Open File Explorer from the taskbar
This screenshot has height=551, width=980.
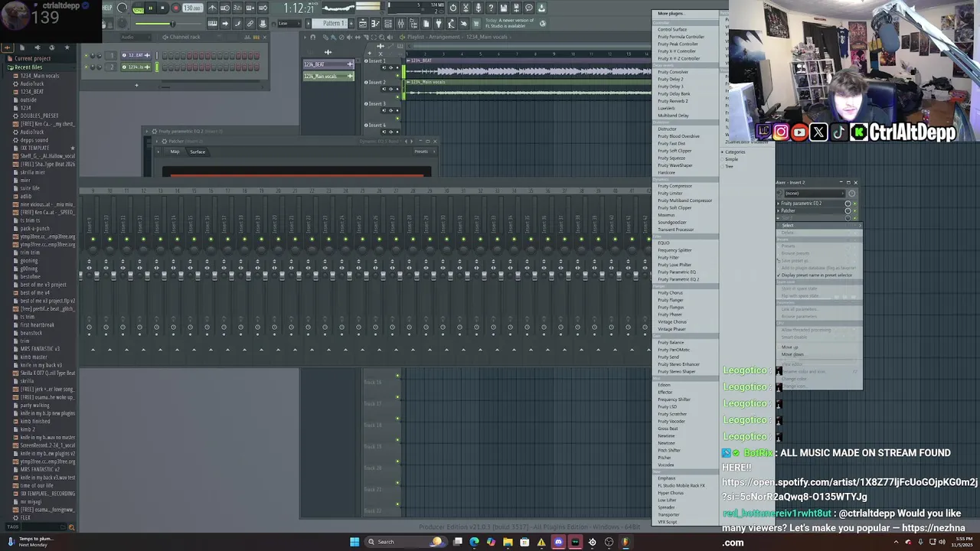tap(508, 542)
